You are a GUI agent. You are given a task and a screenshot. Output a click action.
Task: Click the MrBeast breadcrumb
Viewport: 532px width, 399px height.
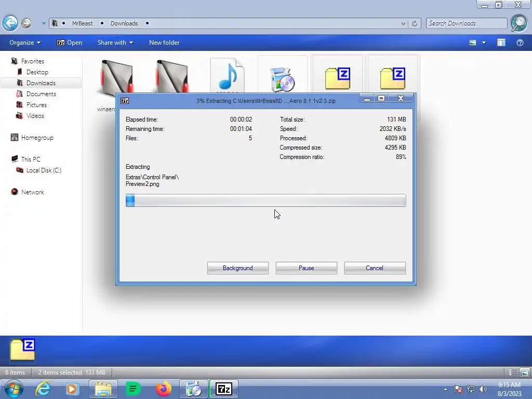pos(82,23)
